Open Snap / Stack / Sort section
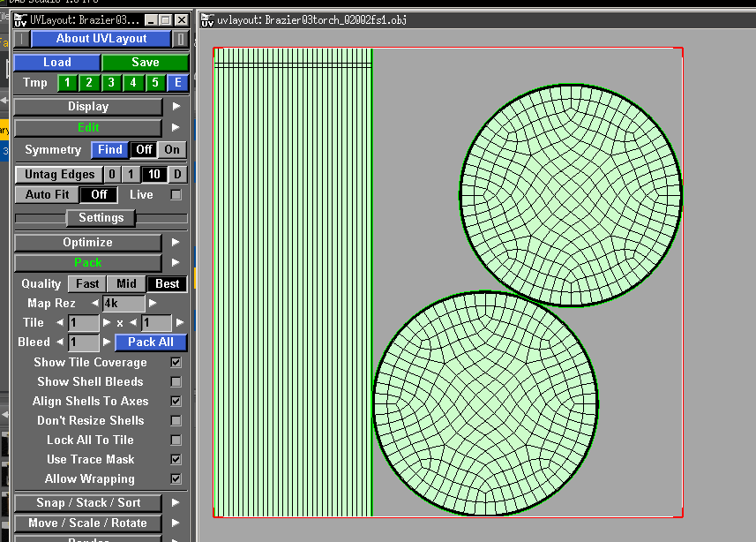 (87, 503)
